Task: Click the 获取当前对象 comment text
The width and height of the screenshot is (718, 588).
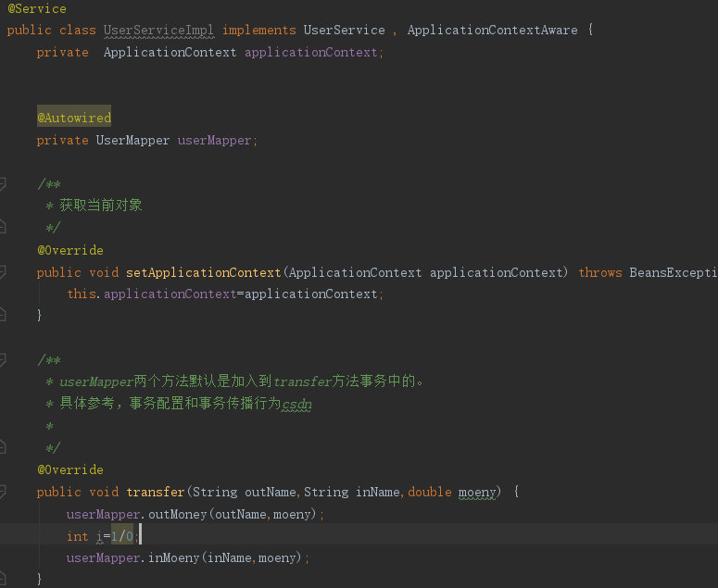Action: 101,205
